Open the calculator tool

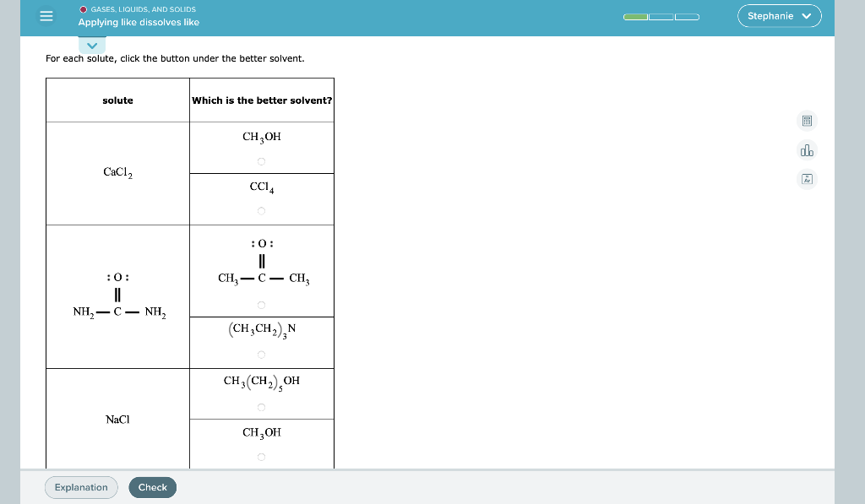click(x=807, y=121)
